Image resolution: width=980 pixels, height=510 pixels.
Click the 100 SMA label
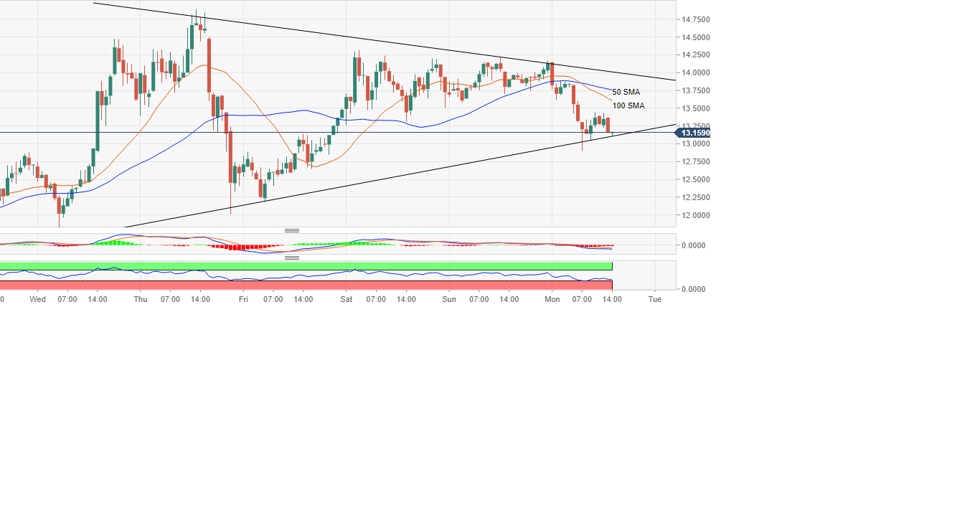point(628,105)
